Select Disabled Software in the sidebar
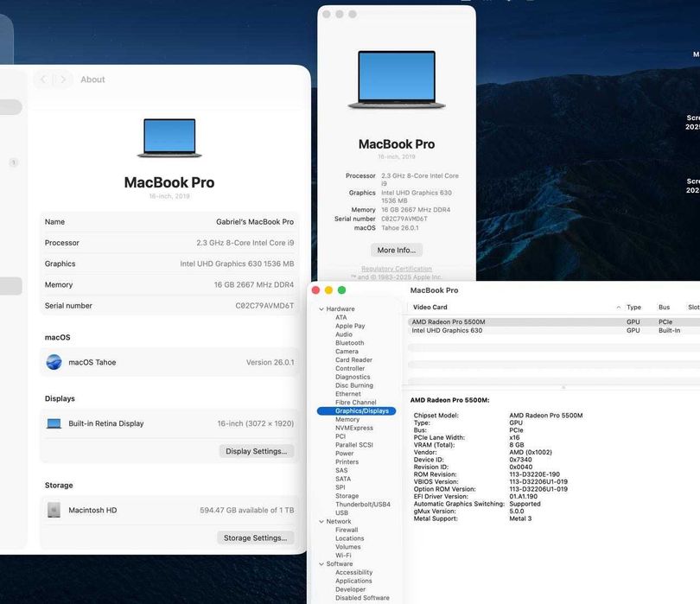700x604 pixels. coord(362,598)
